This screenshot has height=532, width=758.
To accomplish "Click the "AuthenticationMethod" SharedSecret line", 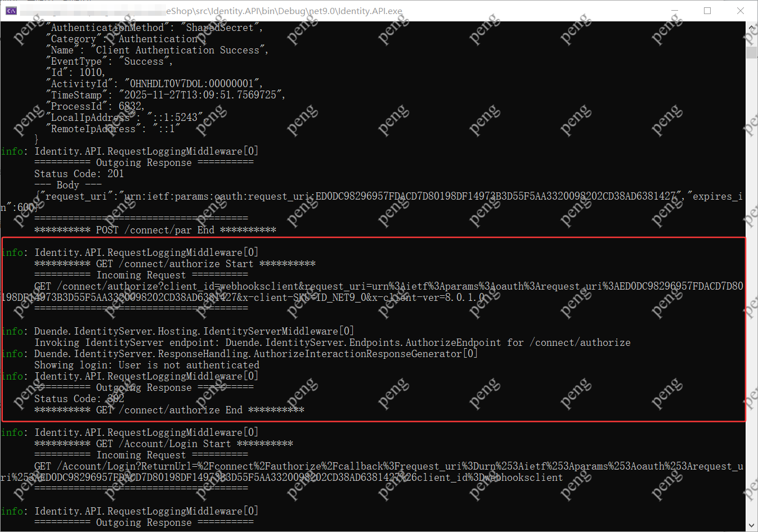I will click(154, 28).
